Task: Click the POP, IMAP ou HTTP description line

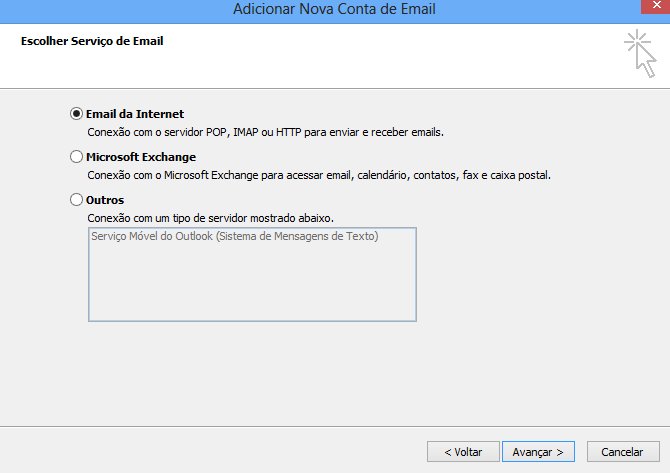Action: click(266, 132)
